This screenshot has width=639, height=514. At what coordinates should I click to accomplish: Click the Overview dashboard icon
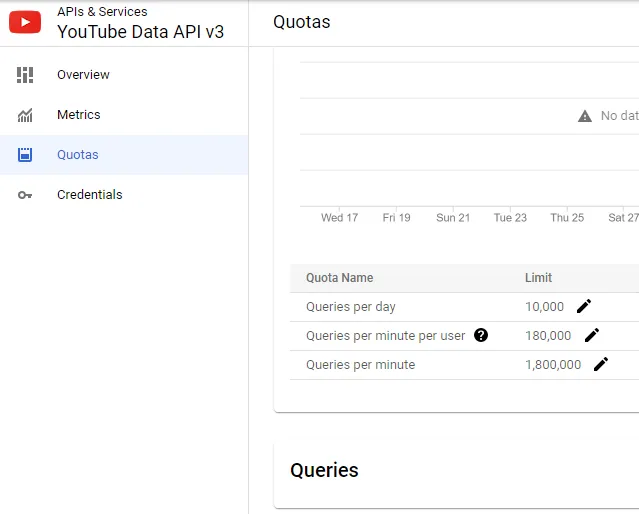[x=25, y=75]
